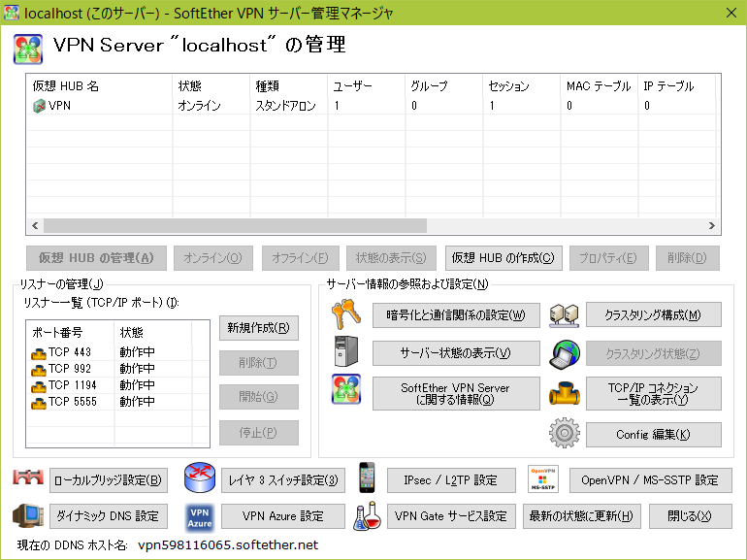The image size is (747, 560).
Task: Click the dynamic DNS computer icon
Action: (28, 515)
